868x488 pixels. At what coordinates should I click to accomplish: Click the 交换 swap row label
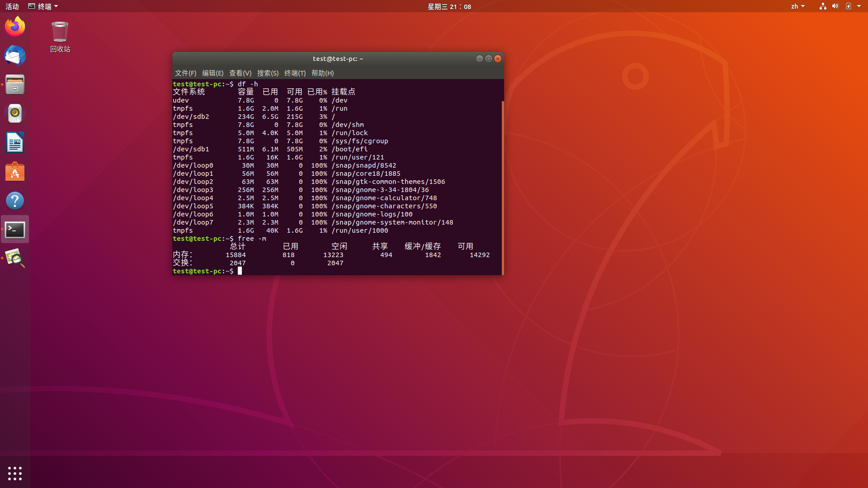tap(183, 263)
